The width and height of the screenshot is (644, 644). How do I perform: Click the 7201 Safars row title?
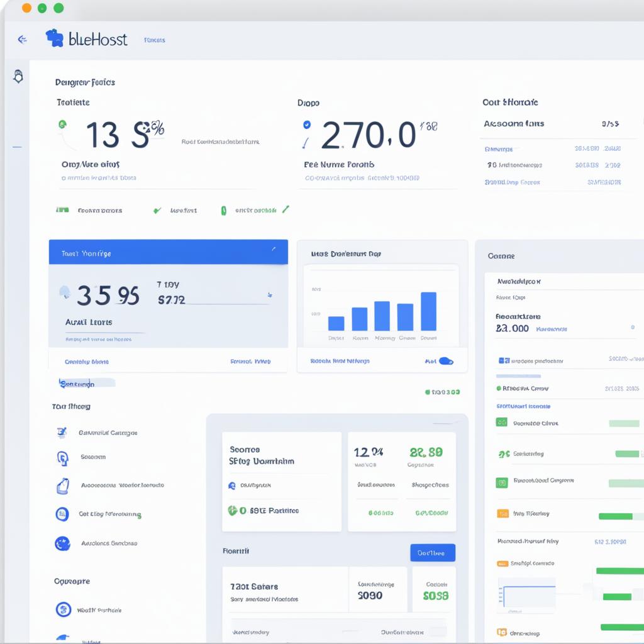254,587
